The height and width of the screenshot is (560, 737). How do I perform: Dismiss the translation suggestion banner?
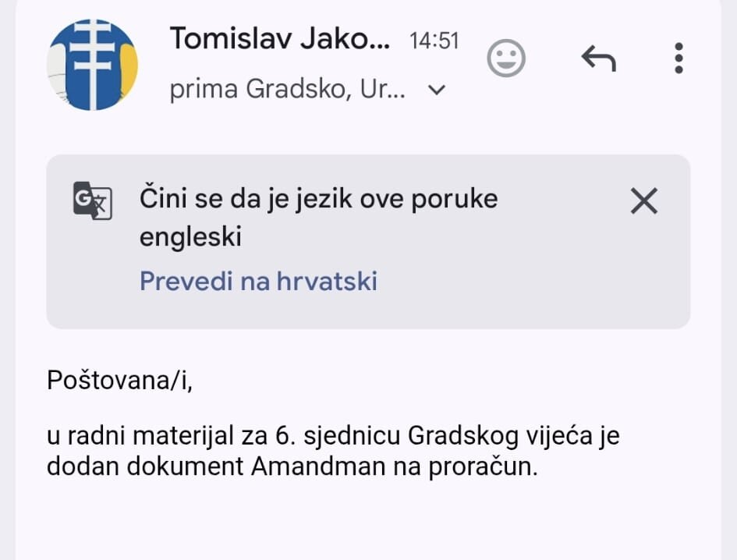[x=643, y=202]
